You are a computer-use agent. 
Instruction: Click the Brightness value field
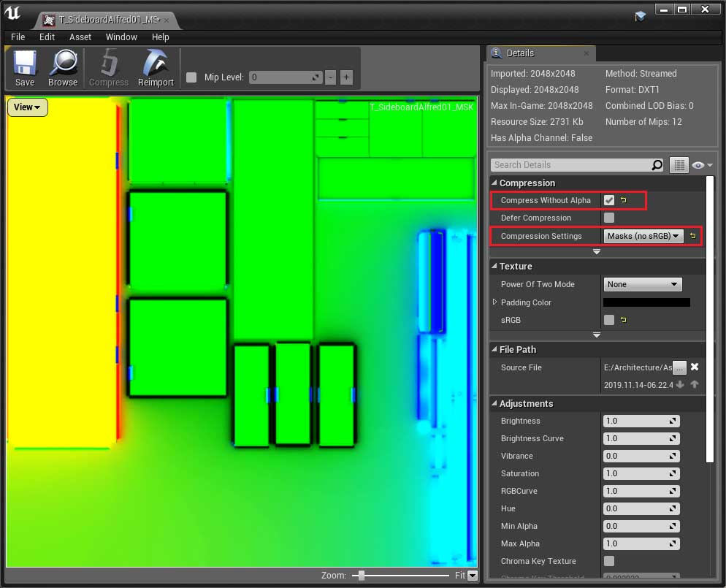(x=641, y=421)
